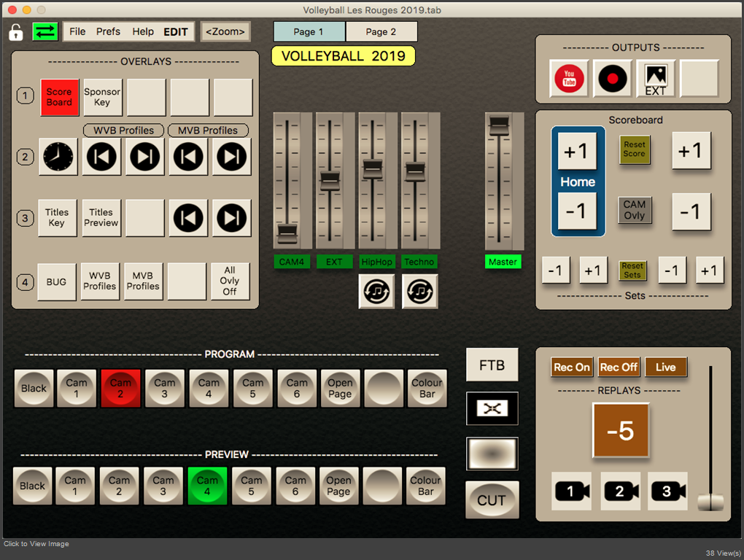Click the Reset Score button

[x=635, y=150]
